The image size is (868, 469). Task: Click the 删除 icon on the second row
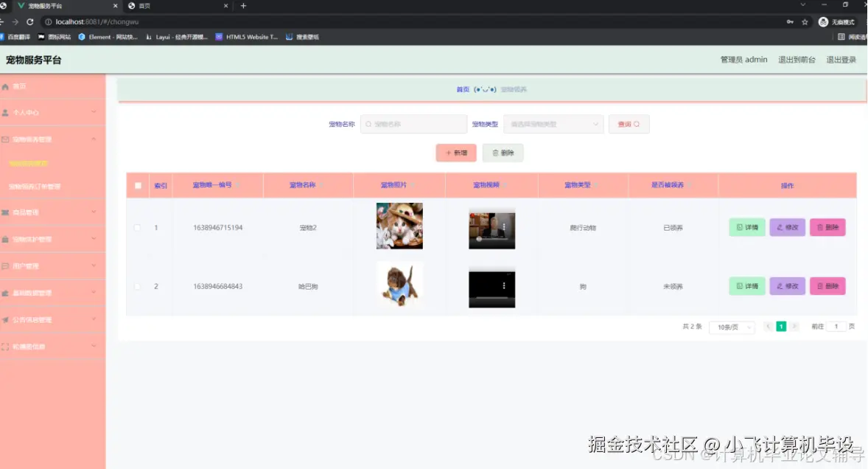click(822, 286)
